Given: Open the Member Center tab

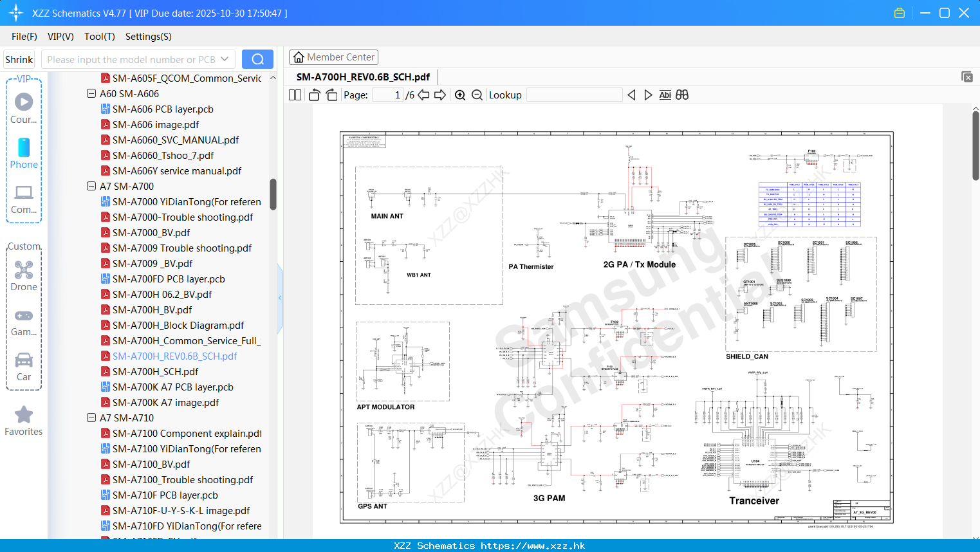Looking at the screenshot, I should pyautogui.click(x=333, y=57).
